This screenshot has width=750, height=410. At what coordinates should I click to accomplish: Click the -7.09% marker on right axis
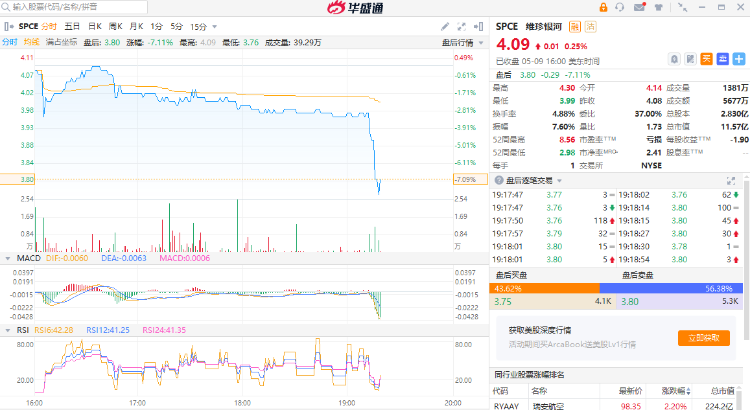click(x=471, y=179)
